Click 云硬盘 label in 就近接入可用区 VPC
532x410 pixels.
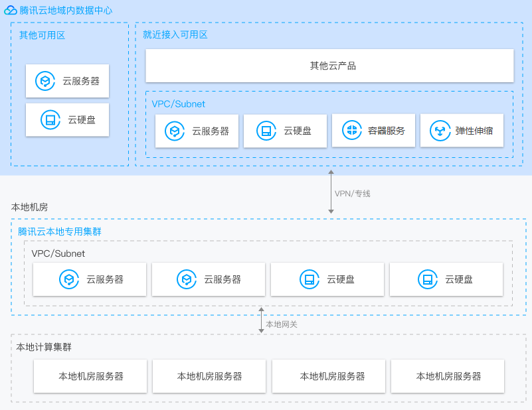[298, 131]
